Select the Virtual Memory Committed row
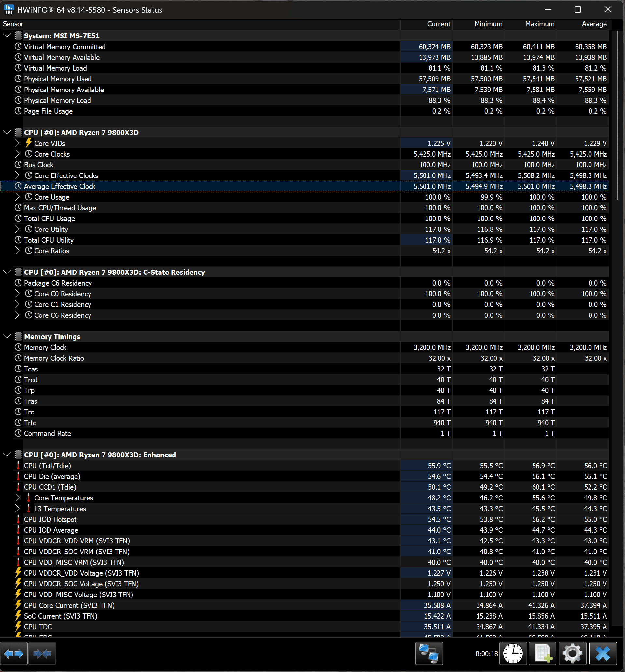Screen dimensions: 625x672 [x=305, y=46]
